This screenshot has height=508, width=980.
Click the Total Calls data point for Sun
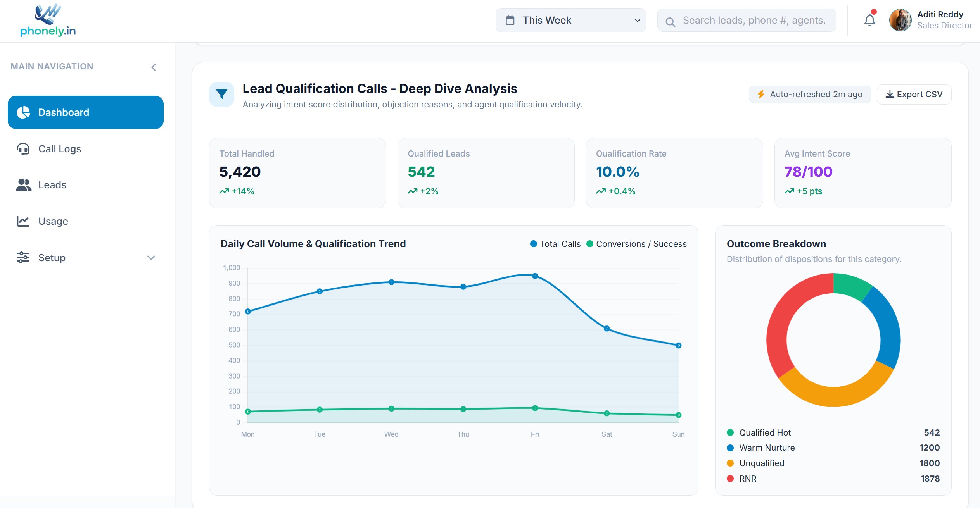point(678,345)
